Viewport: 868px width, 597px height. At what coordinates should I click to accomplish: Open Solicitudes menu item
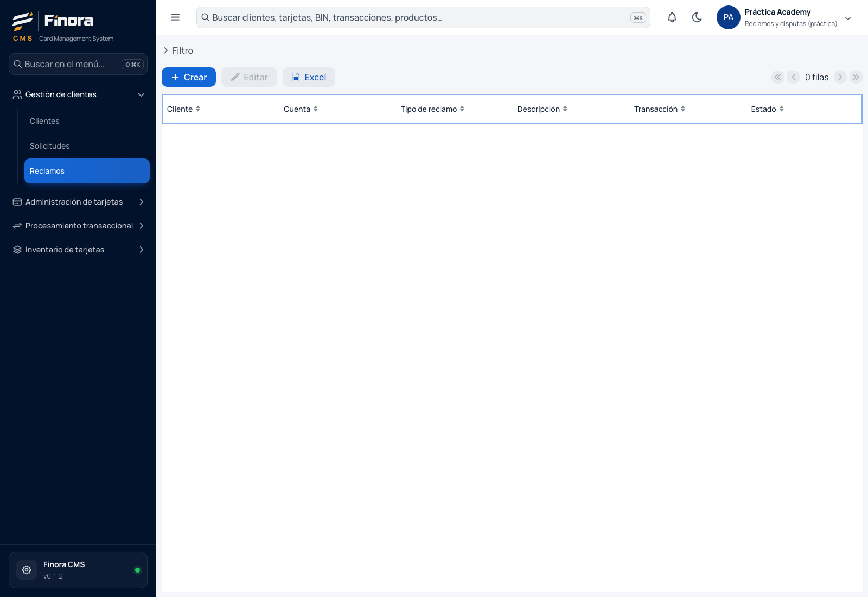(87, 146)
